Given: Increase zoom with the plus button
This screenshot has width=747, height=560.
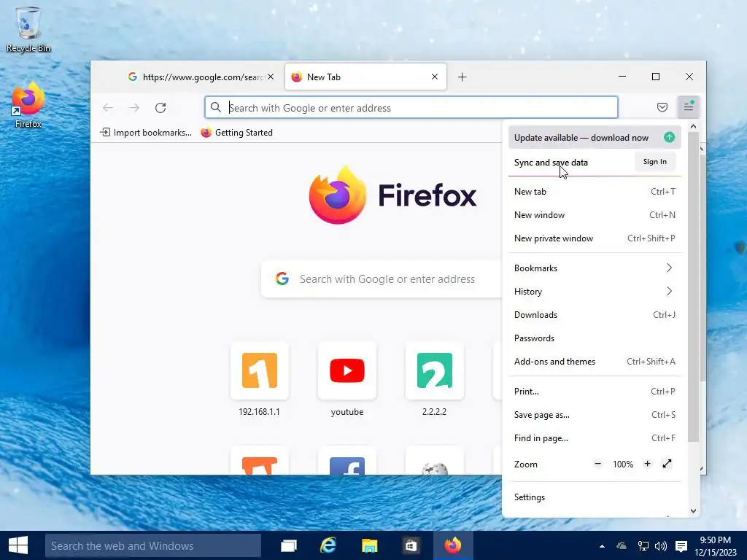Looking at the screenshot, I should pos(647,464).
